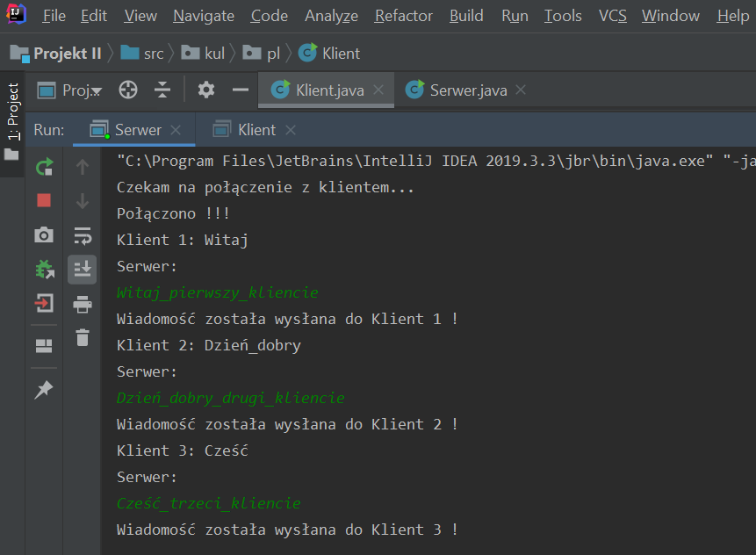Click the 'Klient 1: Witaj' line

click(183, 240)
